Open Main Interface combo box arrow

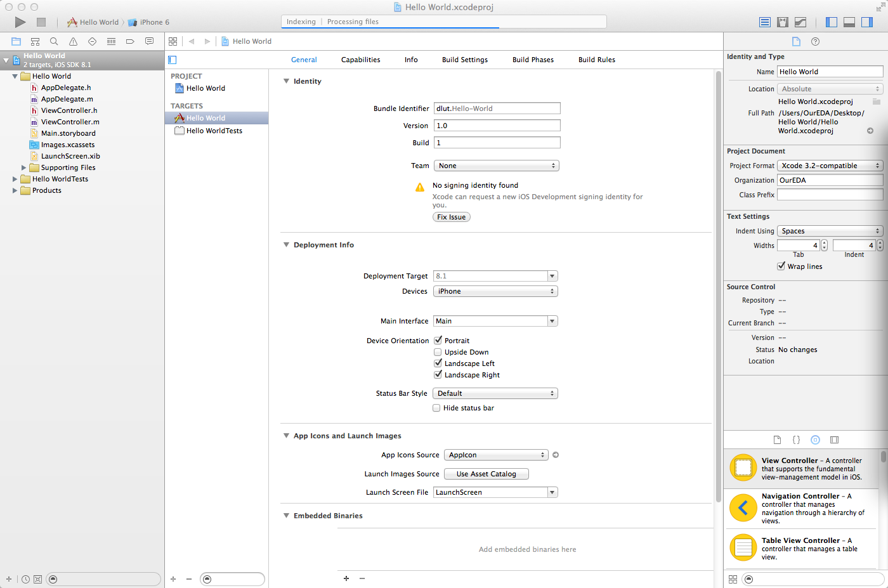[x=552, y=321]
